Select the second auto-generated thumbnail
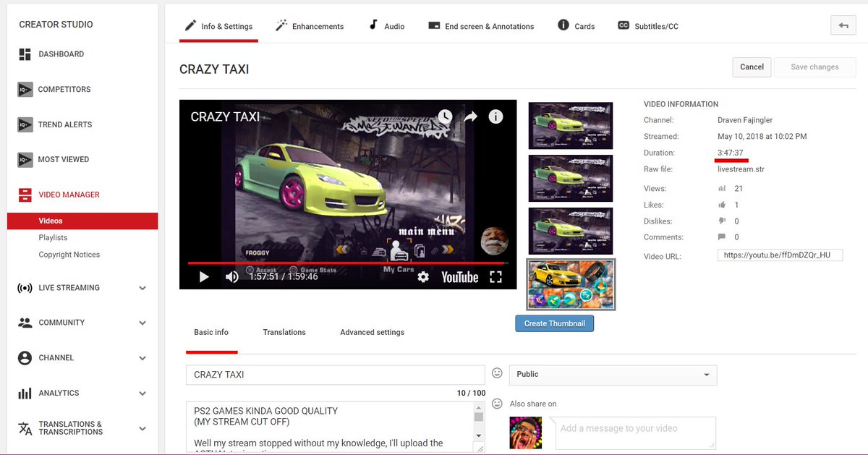This screenshot has width=868, height=455. [571, 178]
